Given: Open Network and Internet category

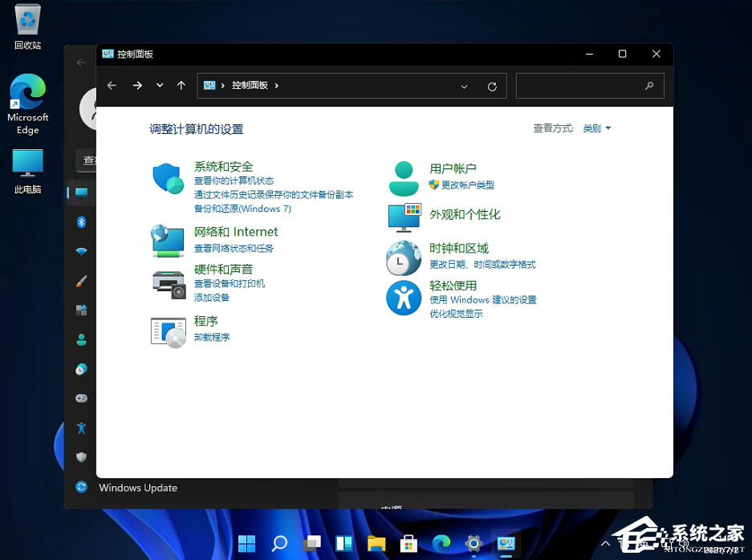Looking at the screenshot, I should [236, 231].
